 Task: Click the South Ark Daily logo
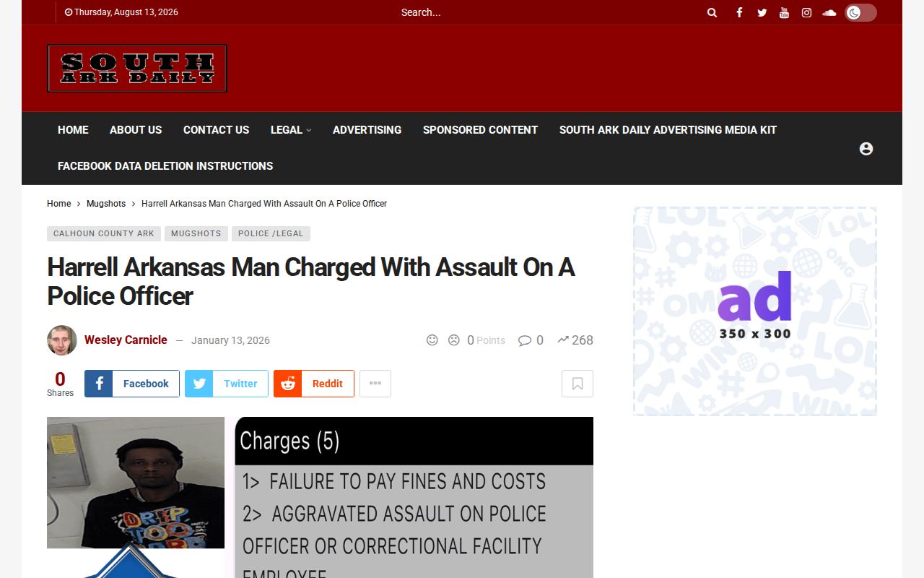tap(137, 68)
